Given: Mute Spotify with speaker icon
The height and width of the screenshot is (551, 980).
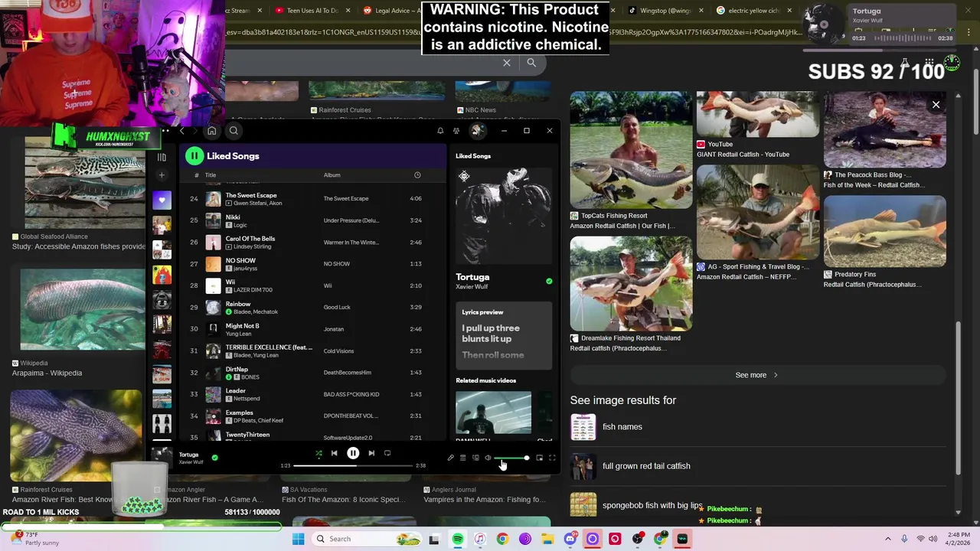Looking at the screenshot, I should [488, 458].
